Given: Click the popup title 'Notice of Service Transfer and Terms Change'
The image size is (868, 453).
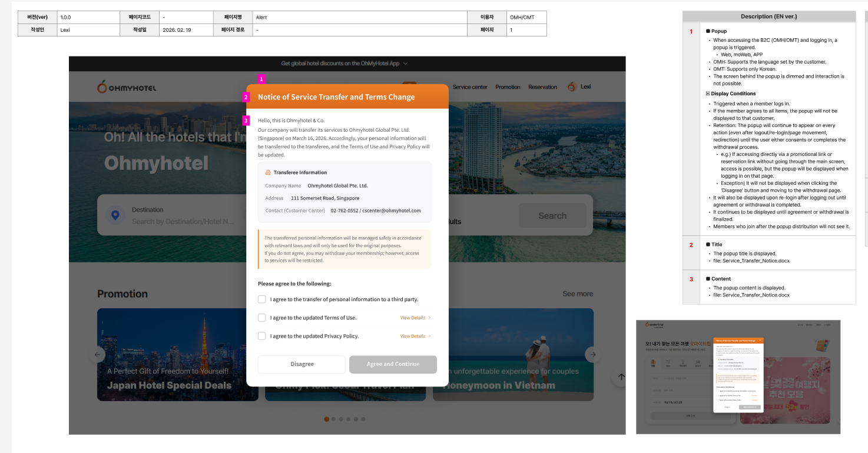Looking at the screenshot, I should (x=336, y=97).
